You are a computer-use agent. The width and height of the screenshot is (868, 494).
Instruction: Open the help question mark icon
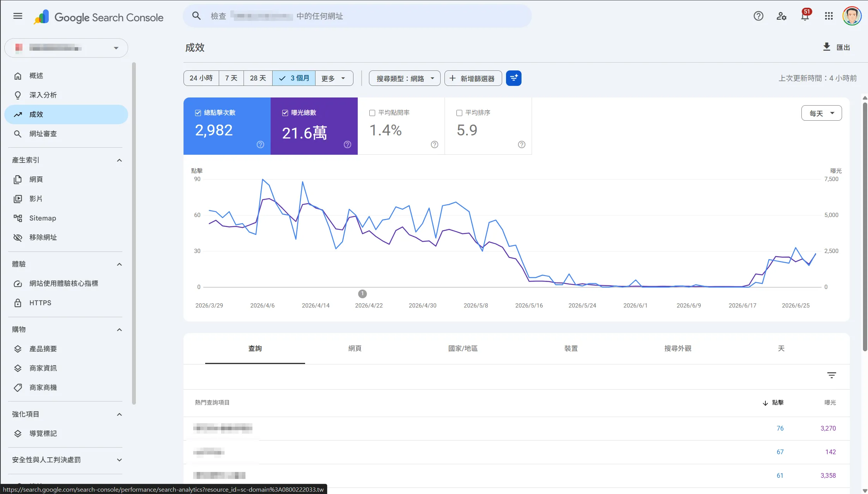point(758,16)
